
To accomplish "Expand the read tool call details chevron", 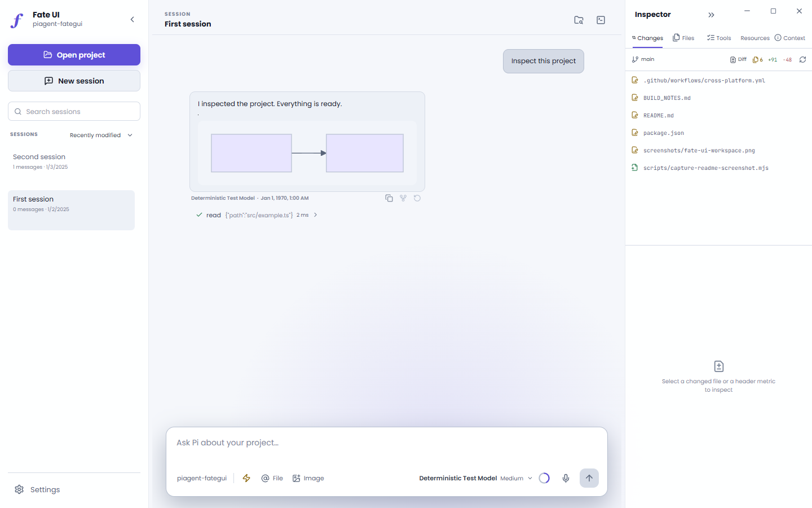I will [315, 215].
